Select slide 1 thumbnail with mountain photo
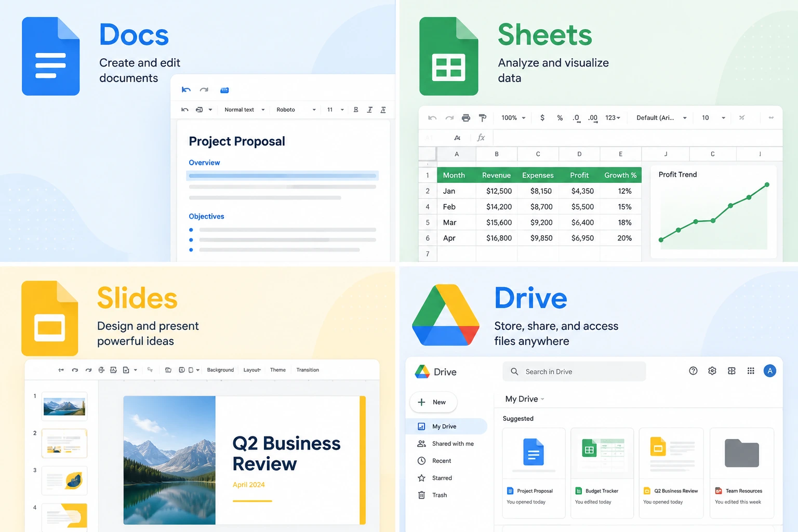This screenshot has height=532, width=798. tap(64, 406)
